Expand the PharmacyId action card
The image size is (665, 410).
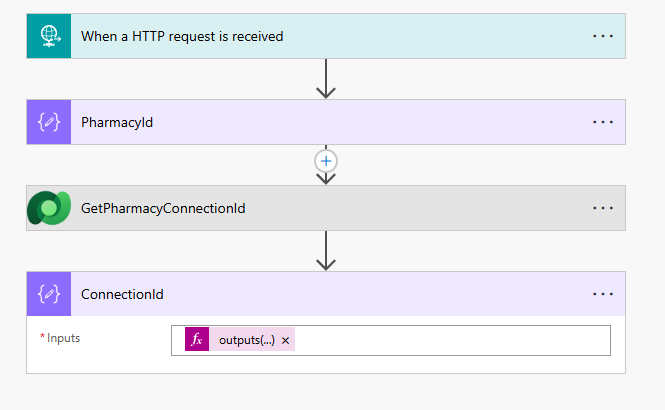(x=326, y=122)
